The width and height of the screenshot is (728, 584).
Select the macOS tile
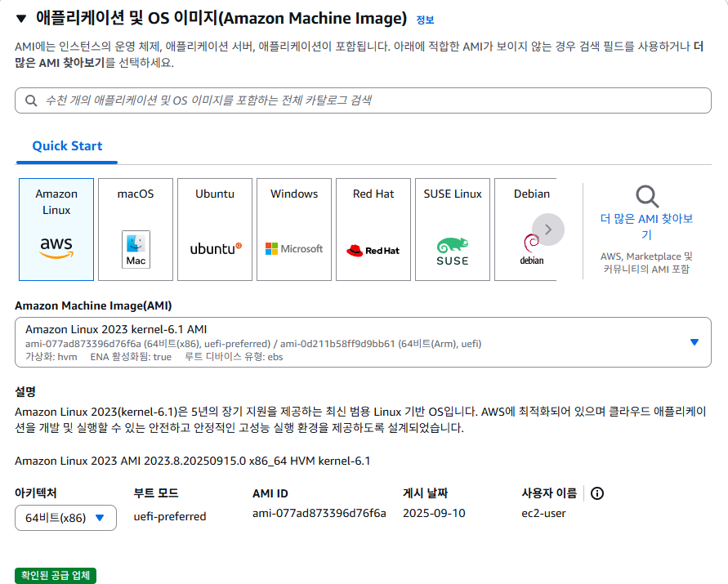tap(136, 230)
